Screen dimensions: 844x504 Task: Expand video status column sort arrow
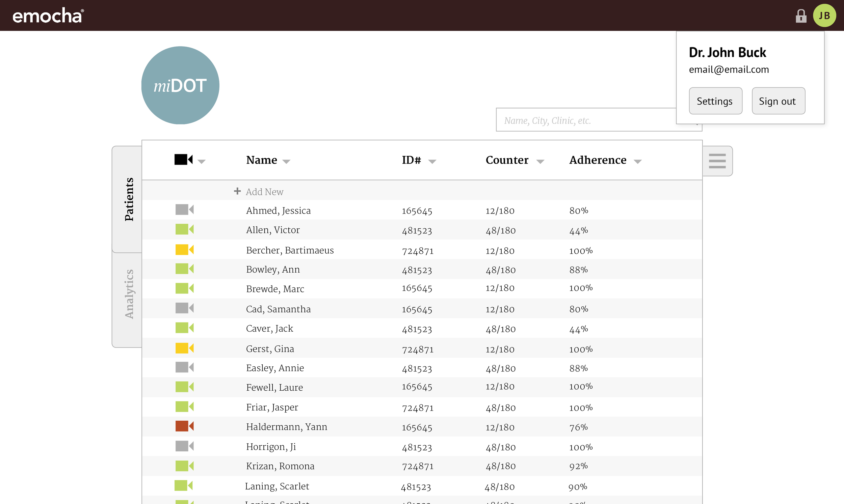202,162
